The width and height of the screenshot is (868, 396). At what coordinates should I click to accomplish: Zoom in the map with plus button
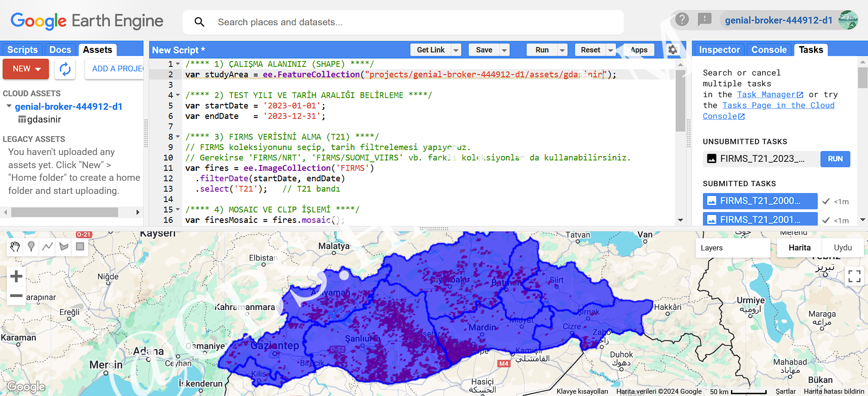point(16,276)
